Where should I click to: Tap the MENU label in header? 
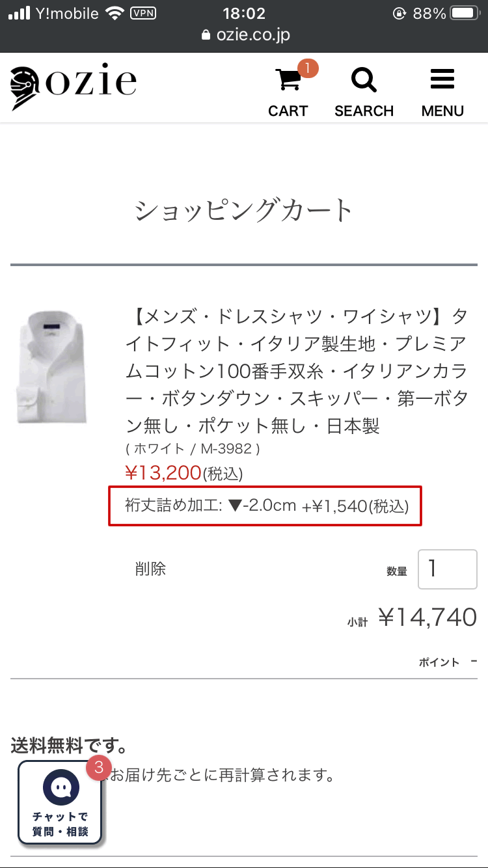click(442, 111)
